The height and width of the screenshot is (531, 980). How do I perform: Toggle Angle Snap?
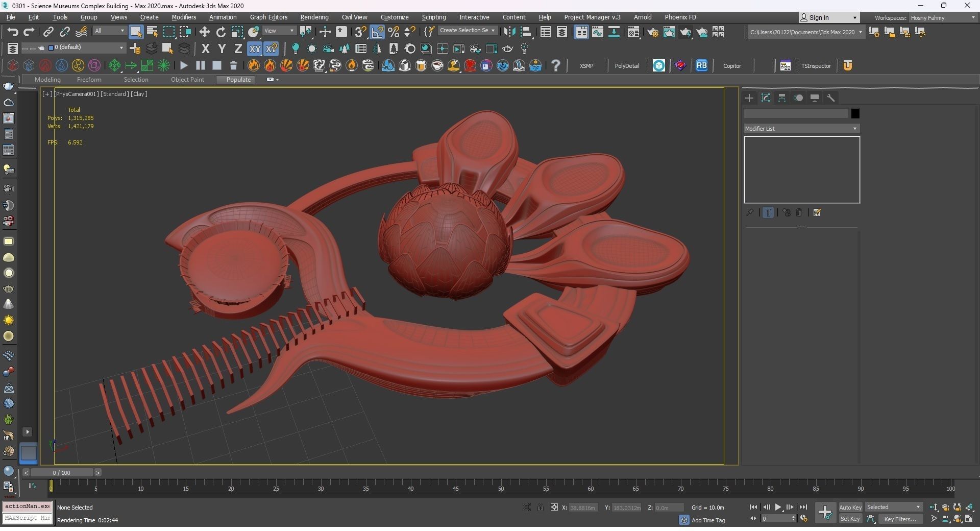coord(377,32)
